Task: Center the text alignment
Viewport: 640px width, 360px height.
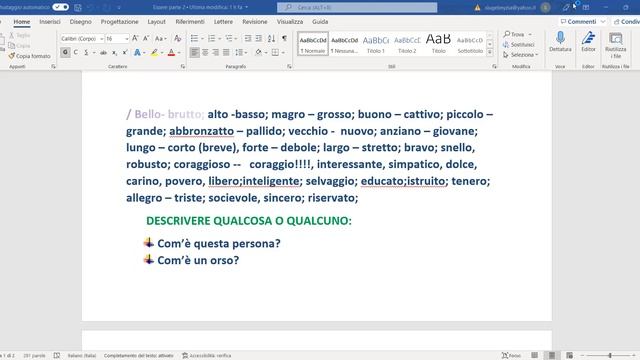Action: [x=205, y=52]
